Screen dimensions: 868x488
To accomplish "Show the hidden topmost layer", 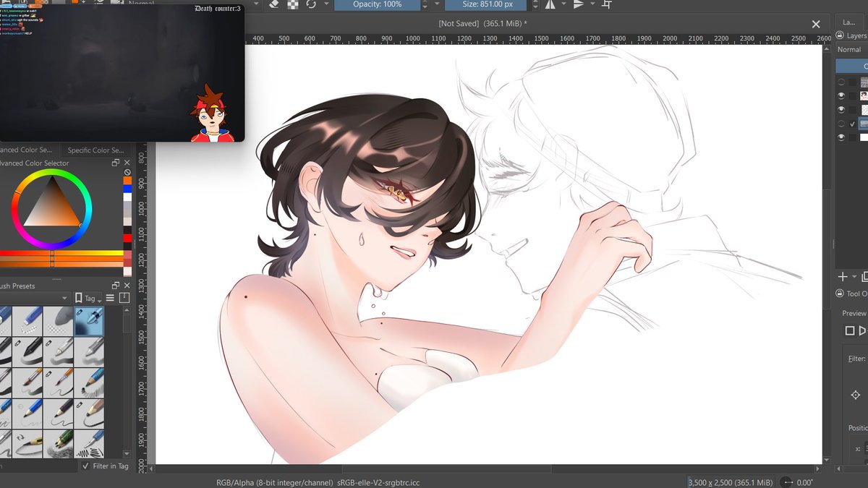I will click(841, 82).
